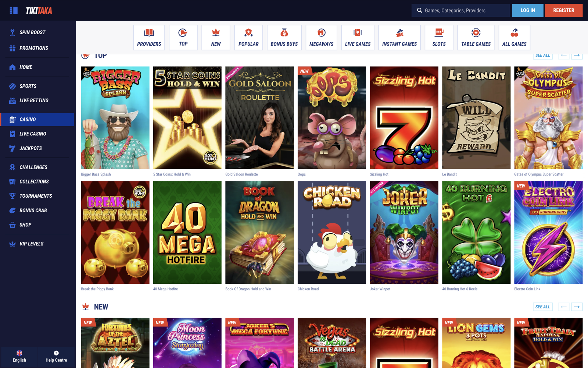Open the Providers category

pyautogui.click(x=149, y=38)
